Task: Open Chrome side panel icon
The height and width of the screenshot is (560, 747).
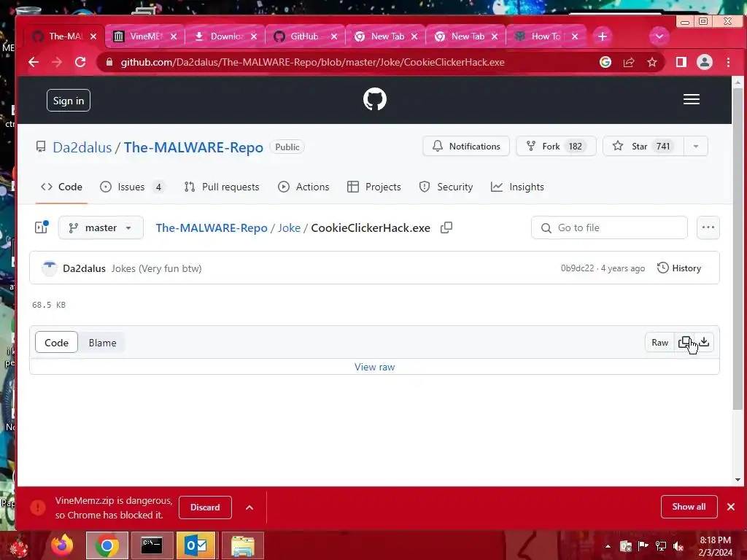Action: [681, 62]
